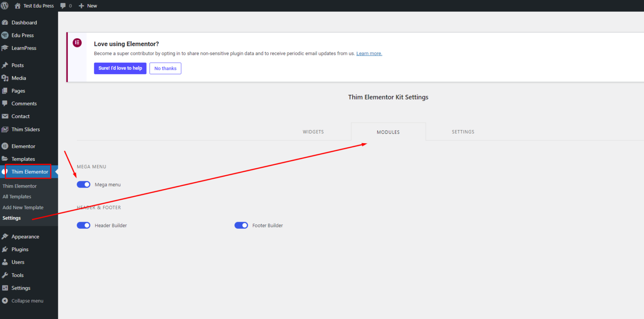Image resolution: width=644 pixels, height=319 pixels.
Task: Click the LearnPress graduation cap icon
Action: pyautogui.click(x=5, y=48)
